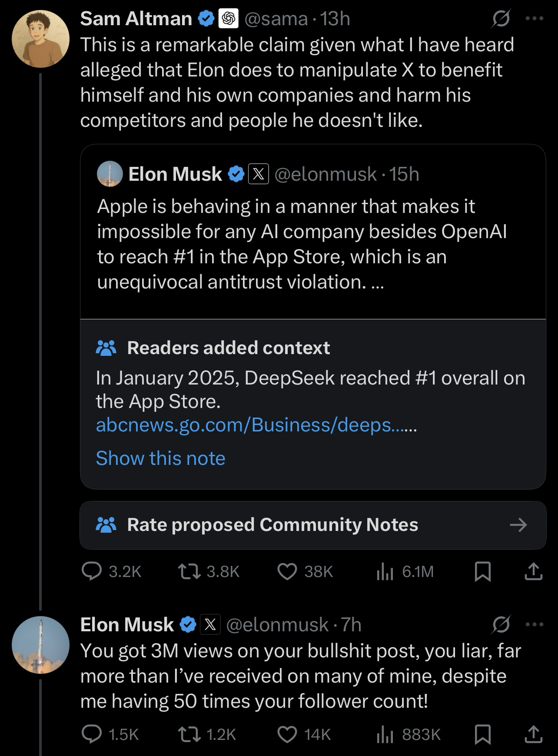The height and width of the screenshot is (756, 558).
Task: Bookmark Elon Musk's reply post
Action: point(482,734)
